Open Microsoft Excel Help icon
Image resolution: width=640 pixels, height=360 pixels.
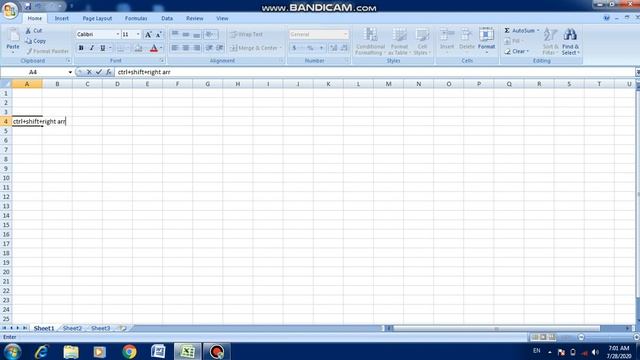(x=607, y=18)
